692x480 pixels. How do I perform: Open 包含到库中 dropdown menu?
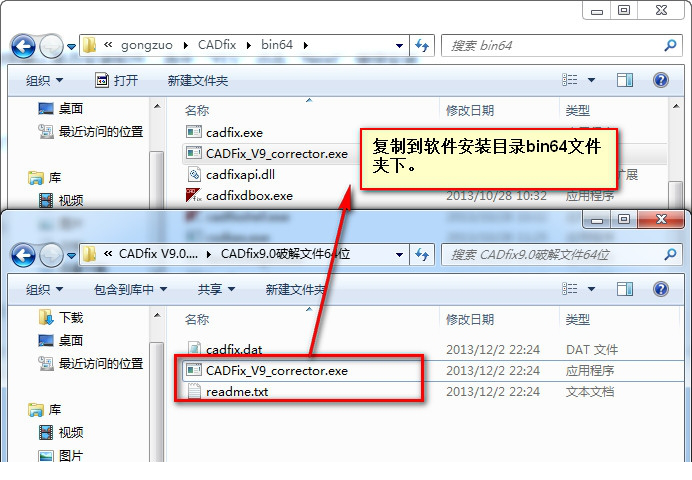tap(131, 289)
